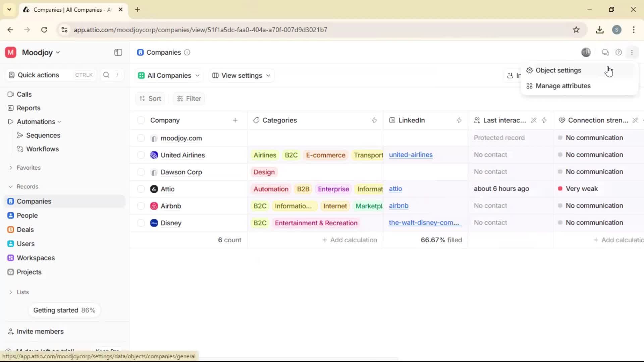
Task: Choose Object settings from the menu
Action: click(579, 70)
